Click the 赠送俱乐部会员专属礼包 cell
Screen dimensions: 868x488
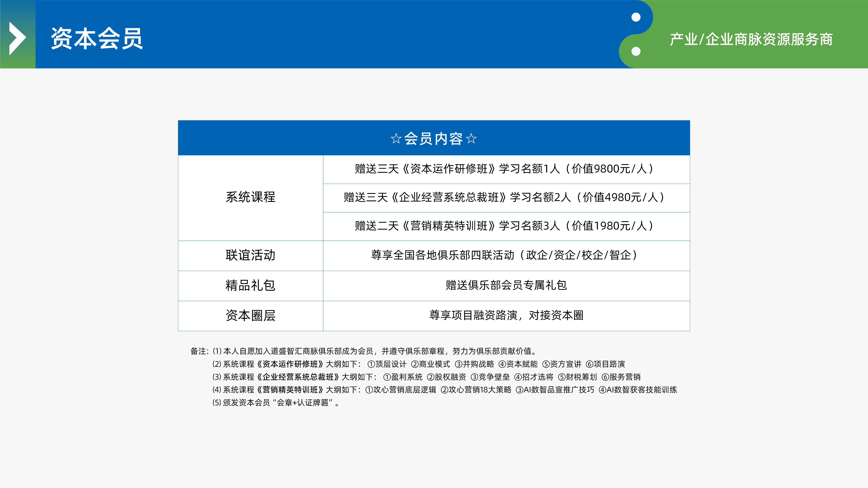click(x=506, y=286)
